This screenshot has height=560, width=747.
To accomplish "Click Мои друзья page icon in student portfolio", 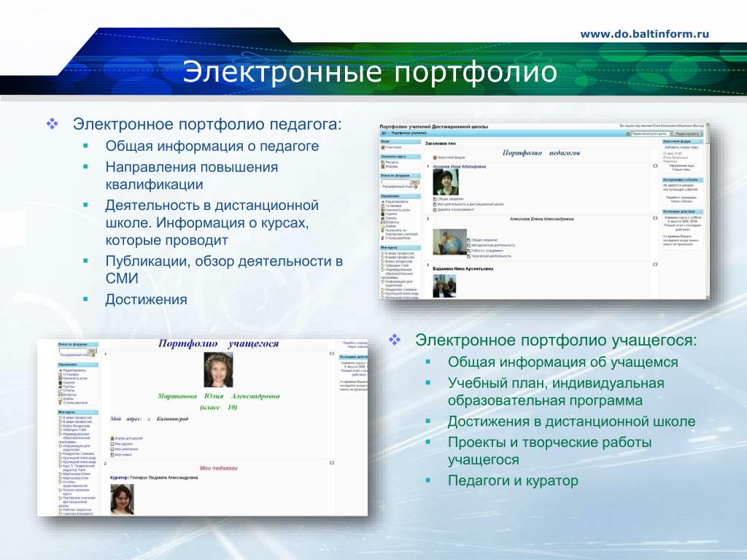I will pos(112,444).
